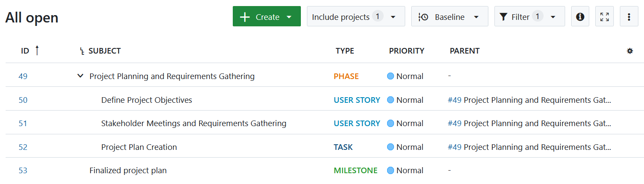Image resolution: width=644 pixels, height=184 pixels.
Task: Open the info details pane icon
Action: pos(580,17)
